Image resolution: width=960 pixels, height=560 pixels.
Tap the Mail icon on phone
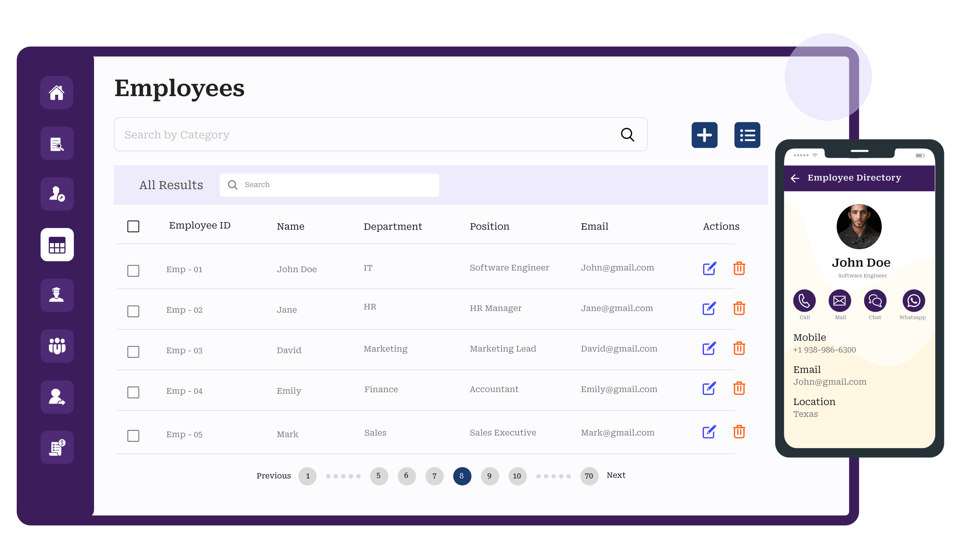(839, 301)
